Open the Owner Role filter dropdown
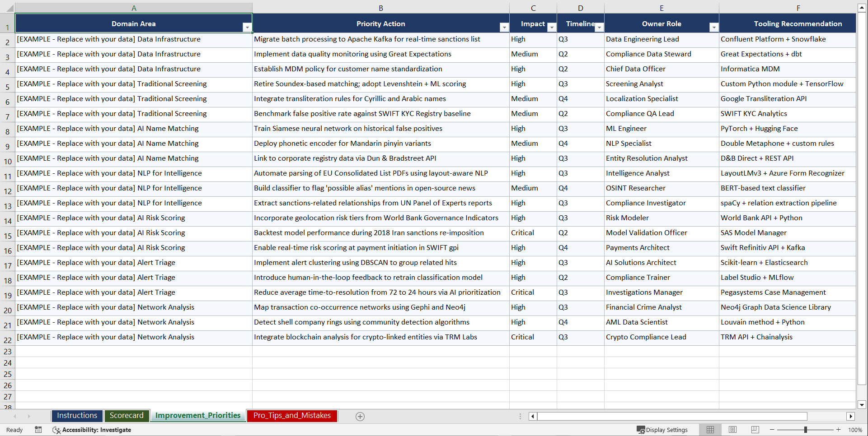The width and height of the screenshot is (868, 436). pos(714,27)
